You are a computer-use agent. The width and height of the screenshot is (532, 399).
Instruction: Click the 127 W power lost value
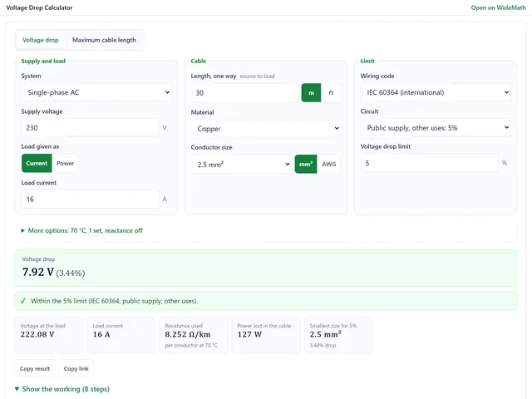click(249, 334)
